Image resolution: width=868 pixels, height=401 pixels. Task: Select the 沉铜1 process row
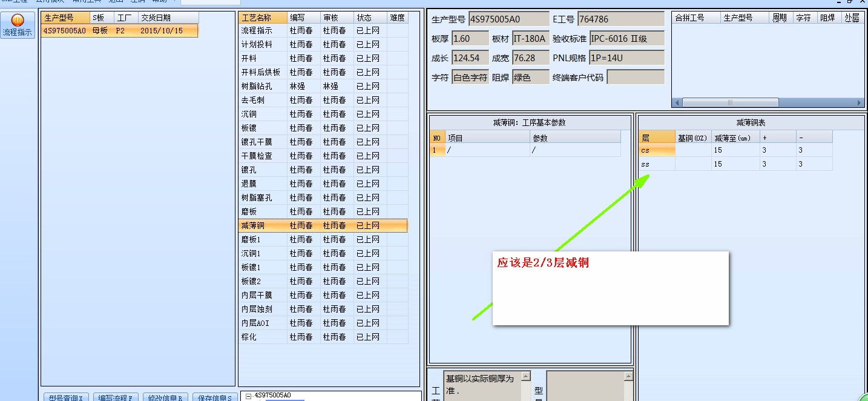click(x=323, y=253)
